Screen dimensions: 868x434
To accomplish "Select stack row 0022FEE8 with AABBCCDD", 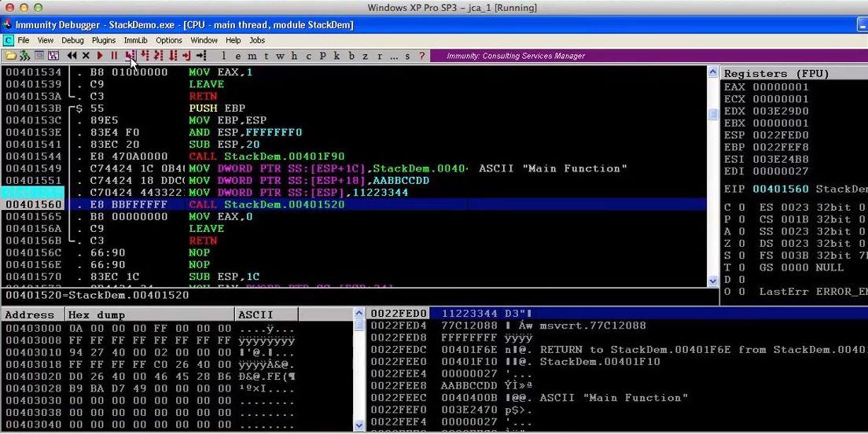I will 617,386.
